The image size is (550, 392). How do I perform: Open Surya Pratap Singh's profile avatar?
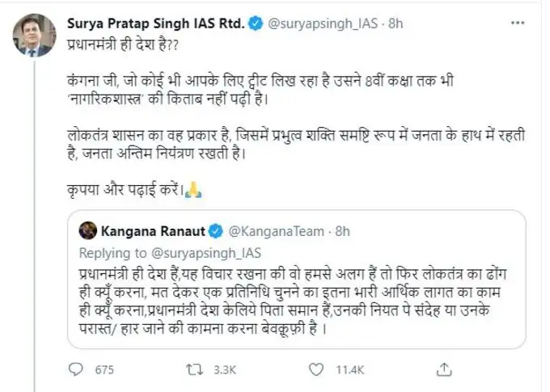[x=28, y=35]
